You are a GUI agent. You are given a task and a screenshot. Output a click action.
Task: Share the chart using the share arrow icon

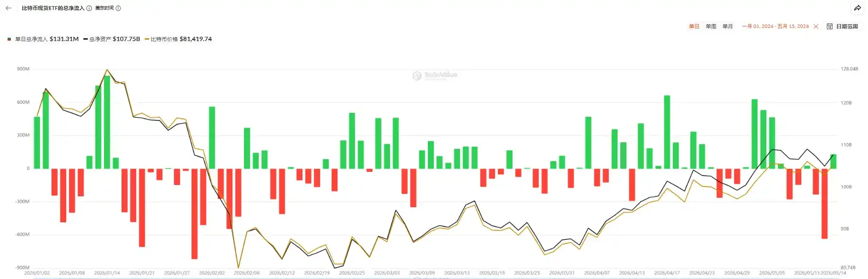point(857,8)
